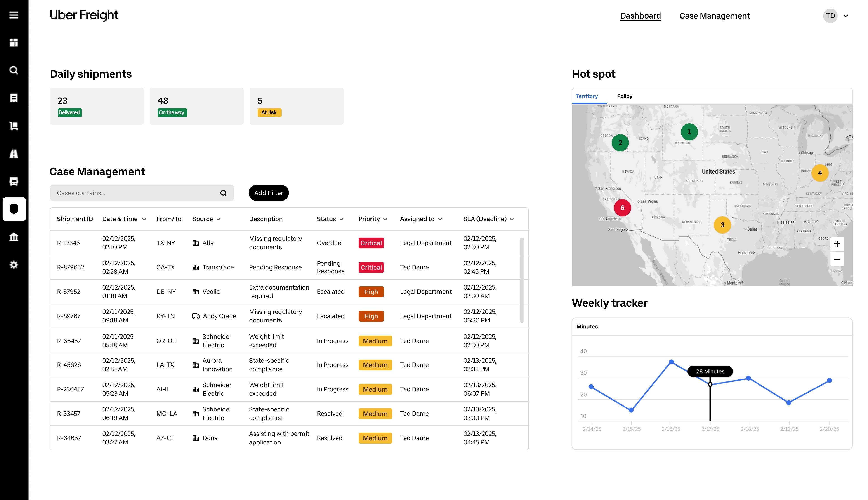Click shipment ID R-45626
The width and height of the screenshot is (868, 500).
coord(69,365)
